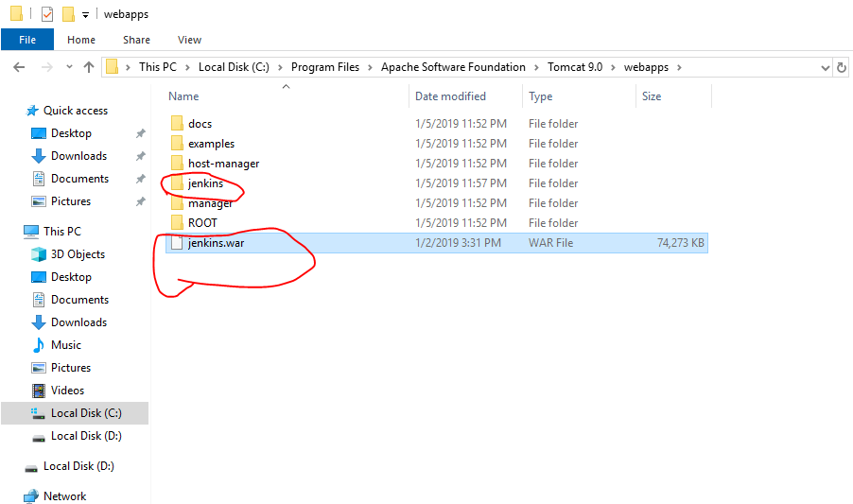853x504 pixels.
Task: Select the host-manager folder icon
Action: click(177, 163)
